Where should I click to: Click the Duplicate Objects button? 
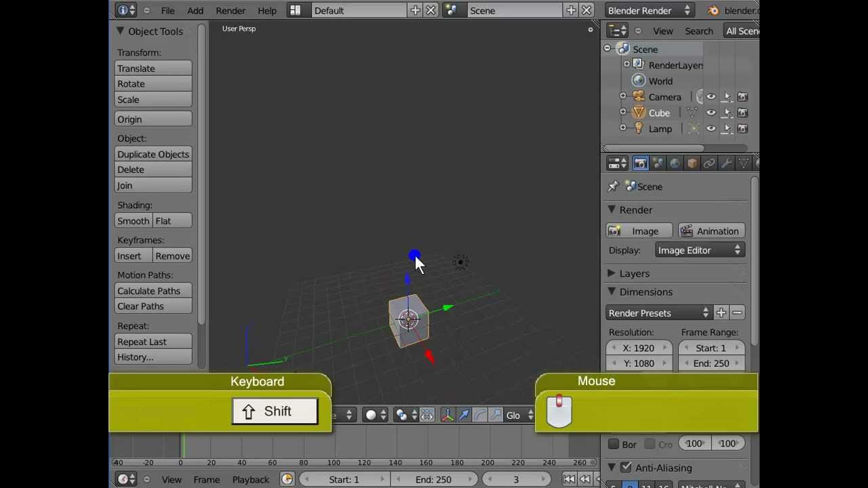[x=153, y=155]
